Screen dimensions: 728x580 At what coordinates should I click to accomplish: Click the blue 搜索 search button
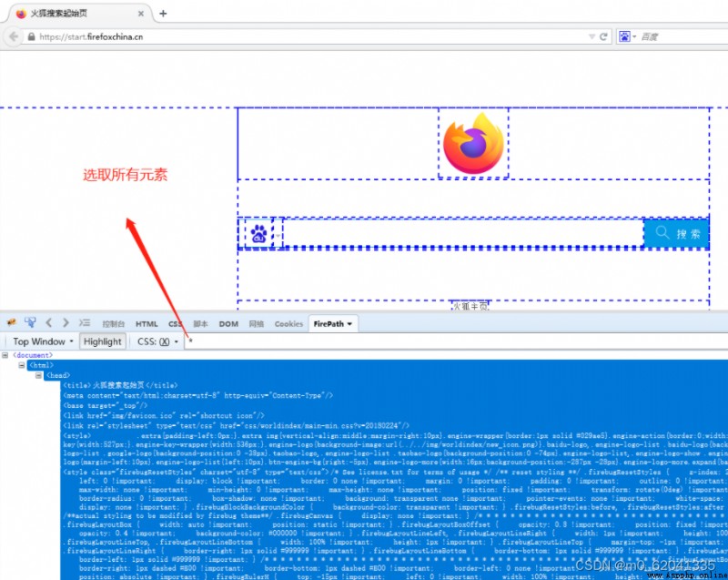point(676,233)
